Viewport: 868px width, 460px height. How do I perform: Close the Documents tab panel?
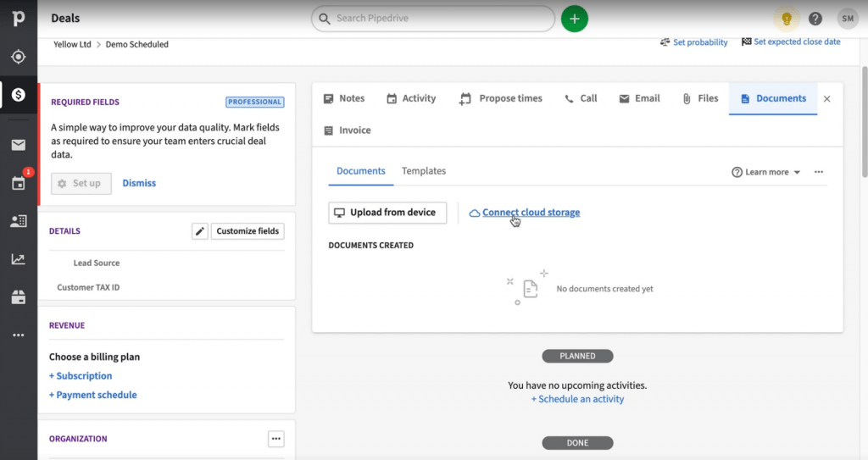(827, 99)
